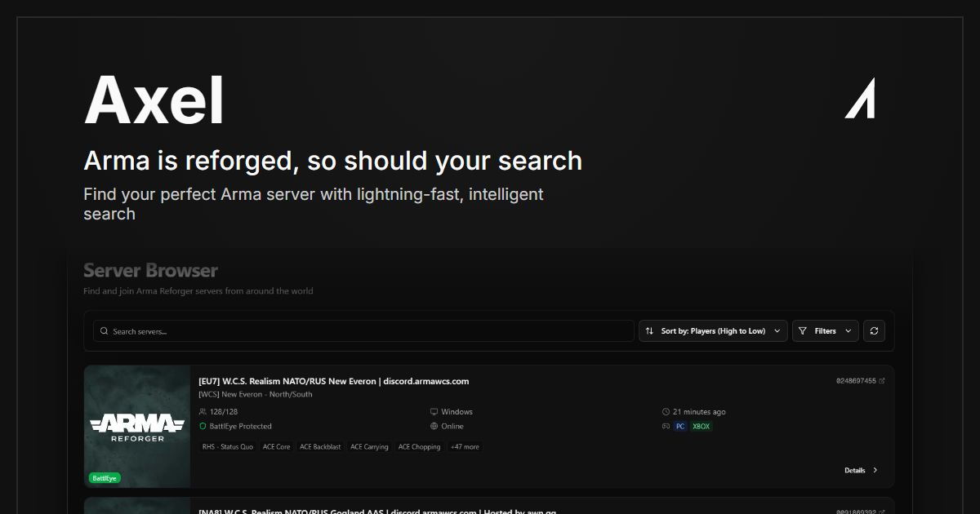Click the monitor icon beside Windows

pyautogui.click(x=433, y=411)
